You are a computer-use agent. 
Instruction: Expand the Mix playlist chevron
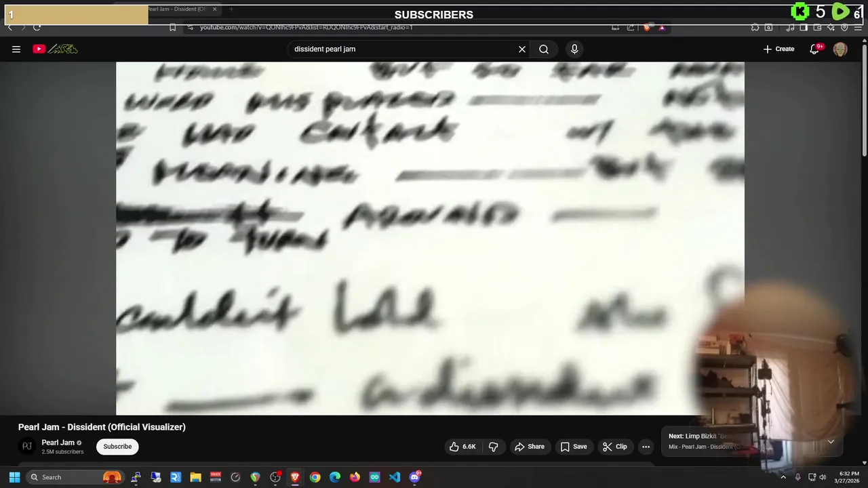click(x=831, y=442)
